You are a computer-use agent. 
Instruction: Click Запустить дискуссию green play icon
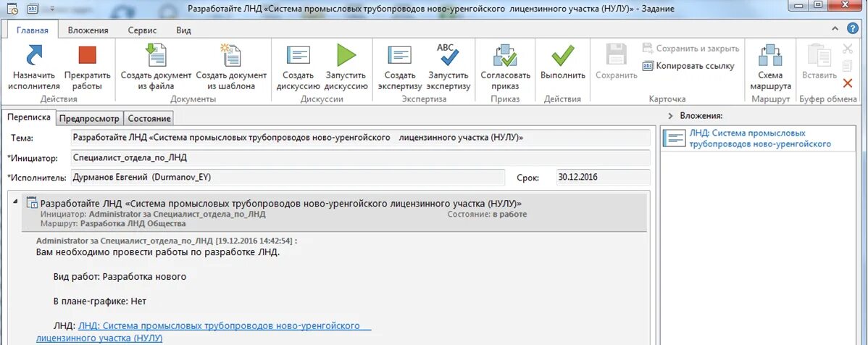coord(346,55)
